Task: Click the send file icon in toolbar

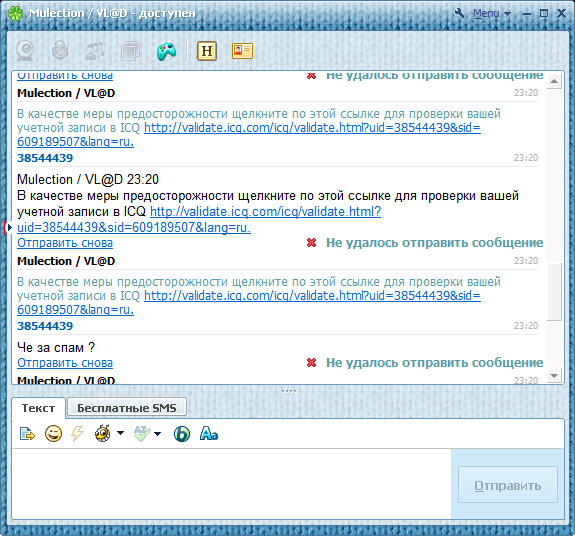Action: tap(27, 434)
